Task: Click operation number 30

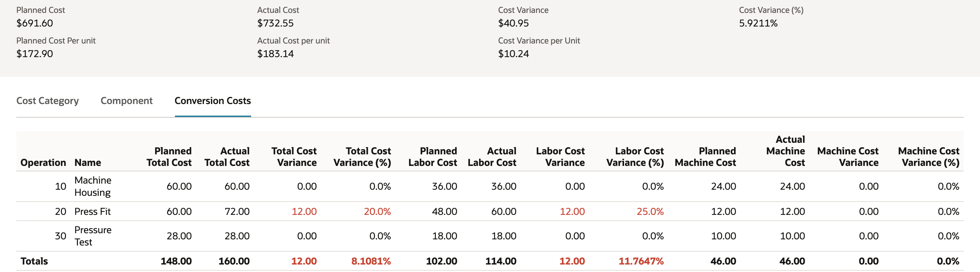Action: [x=61, y=236]
